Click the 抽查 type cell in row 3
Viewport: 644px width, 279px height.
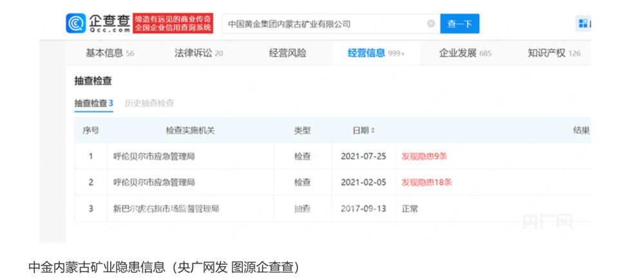click(x=302, y=208)
